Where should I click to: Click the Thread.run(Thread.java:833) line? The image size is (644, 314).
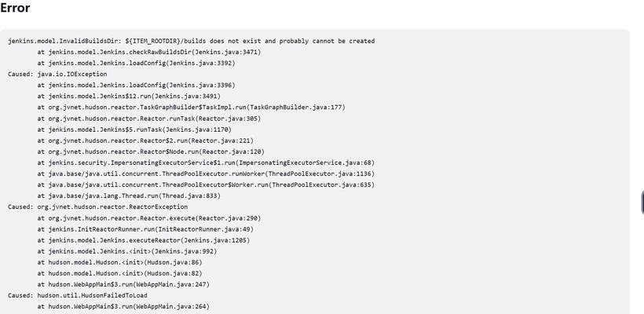[x=129, y=196]
